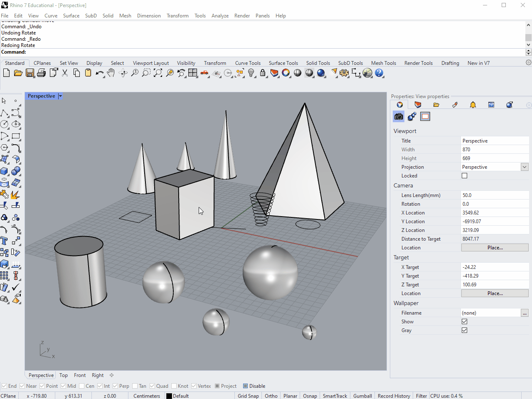
Task: Toggle the End osnap checkbox
Action: (4, 386)
